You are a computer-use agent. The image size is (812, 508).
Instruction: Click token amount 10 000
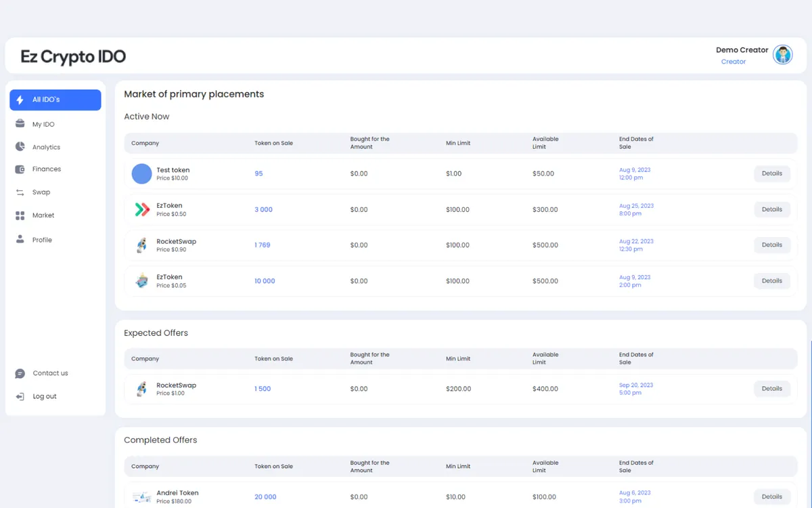265,281
